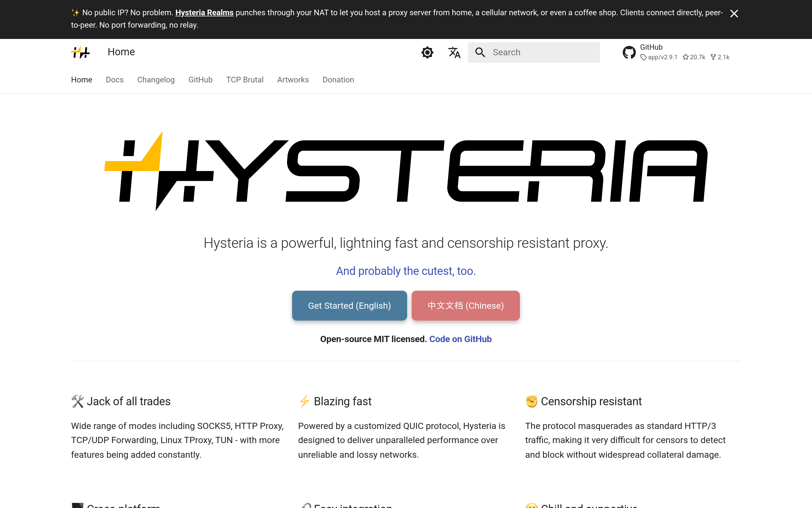Follow the Code on GitHub link
The width and height of the screenshot is (812, 508).
click(x=460, y=339)
